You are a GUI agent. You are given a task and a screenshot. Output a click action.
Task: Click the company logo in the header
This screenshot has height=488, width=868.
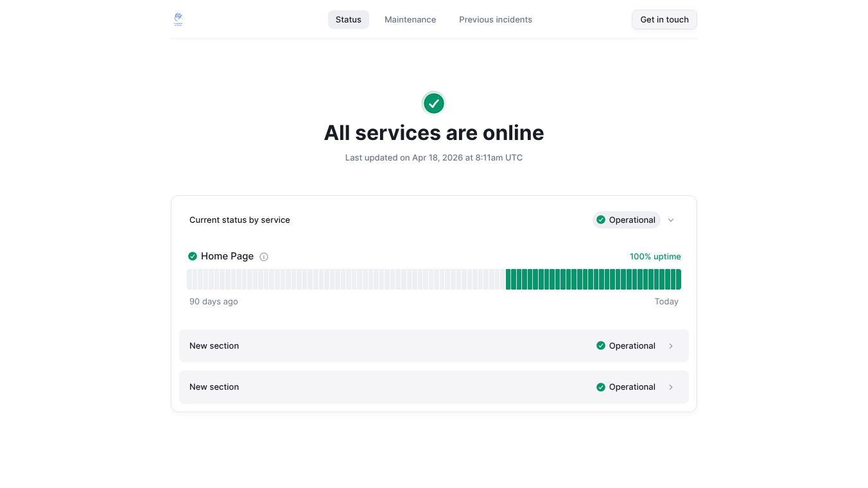[178, 19]
